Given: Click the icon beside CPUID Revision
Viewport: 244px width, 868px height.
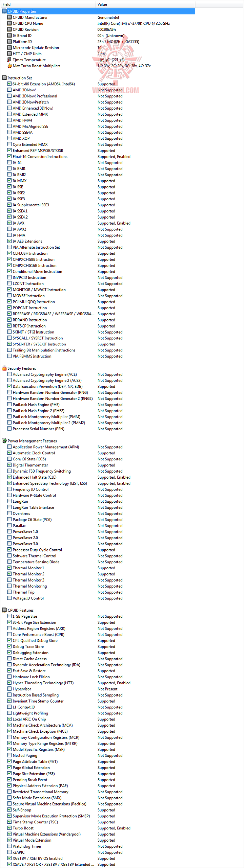Looking at the screenshot, I should [x=9, y=30].
